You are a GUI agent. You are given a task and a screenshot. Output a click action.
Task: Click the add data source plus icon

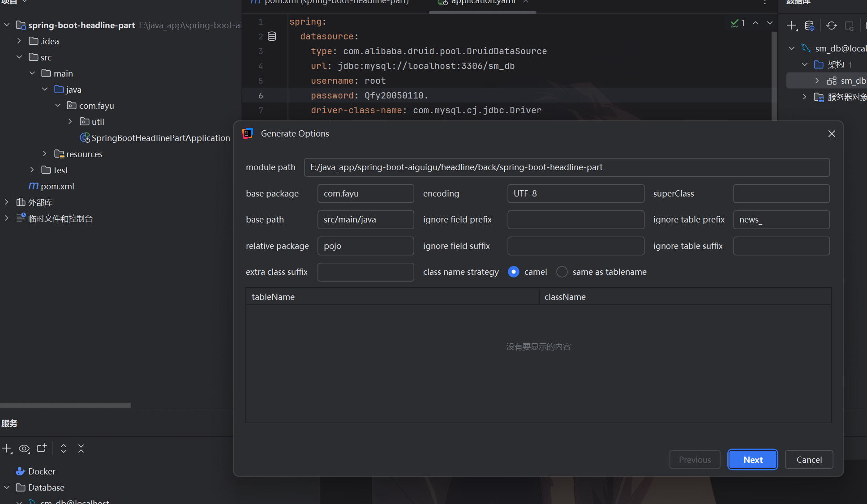[791, 26]
